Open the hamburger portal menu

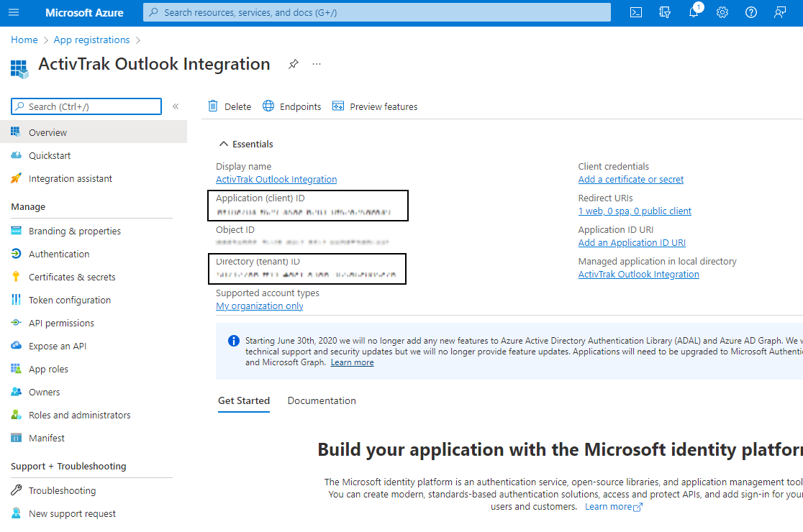coord(14,12)
